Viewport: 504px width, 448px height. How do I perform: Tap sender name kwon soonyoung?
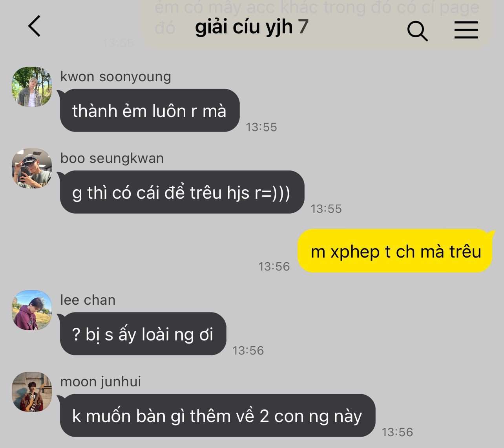point(116,77)
